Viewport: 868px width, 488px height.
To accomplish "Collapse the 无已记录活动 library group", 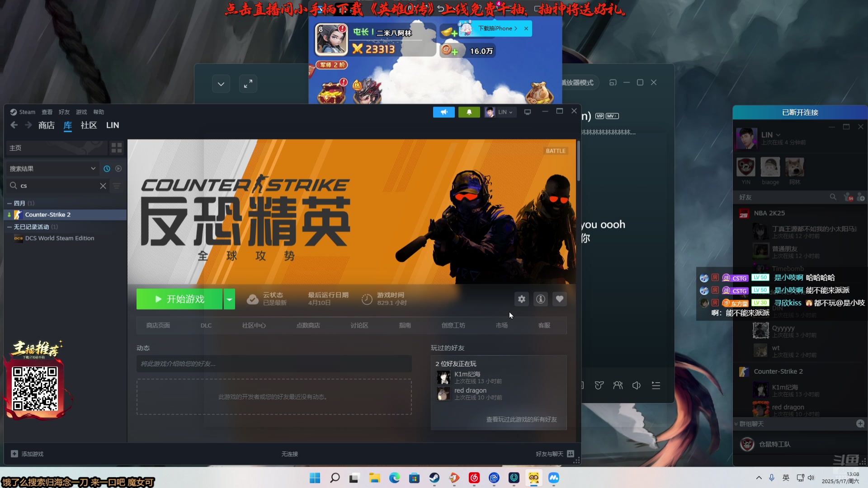I will [9, 227].
